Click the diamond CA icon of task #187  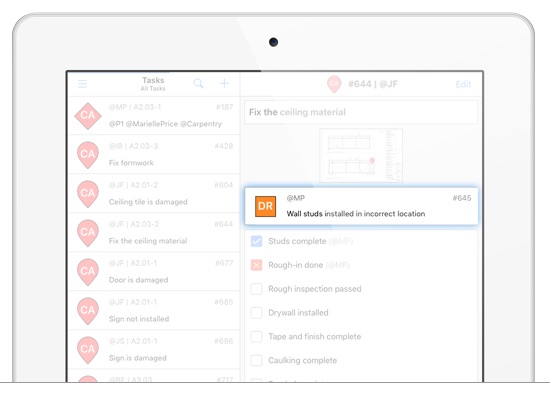pyautogui.click(x=88, y=116)
